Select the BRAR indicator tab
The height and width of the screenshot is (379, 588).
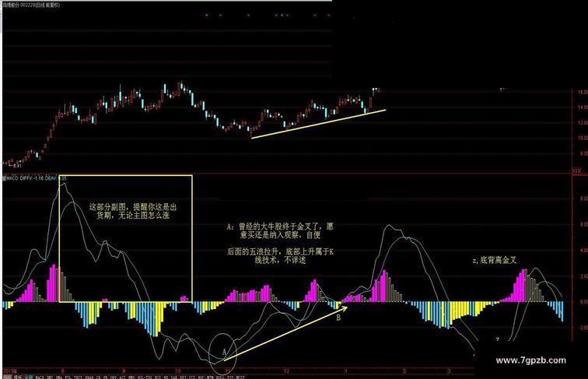coord(89,377)
